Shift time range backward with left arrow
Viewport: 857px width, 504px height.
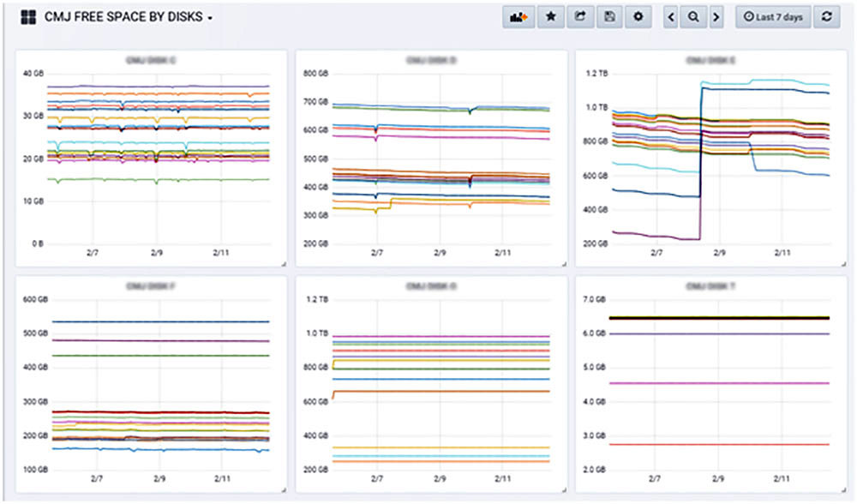pos(671,17)
